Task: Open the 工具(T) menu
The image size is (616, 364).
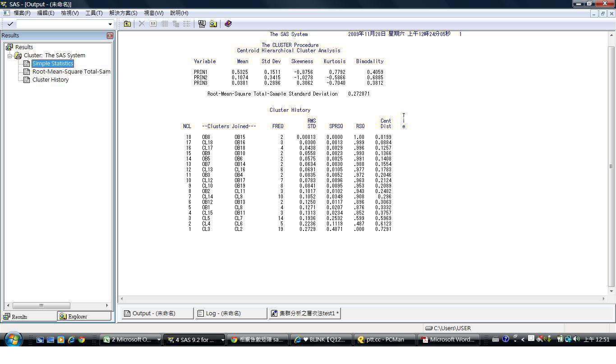Action: (94, 13)
